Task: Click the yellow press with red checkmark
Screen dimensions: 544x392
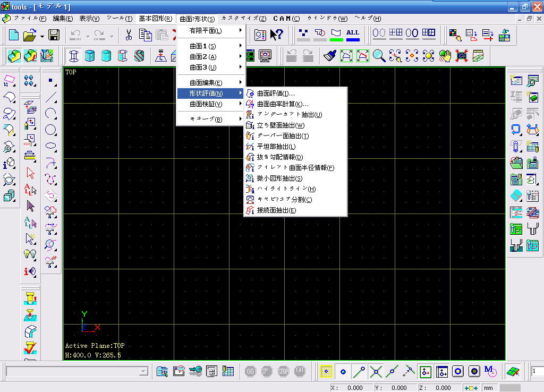Action: tap(30, 348)
